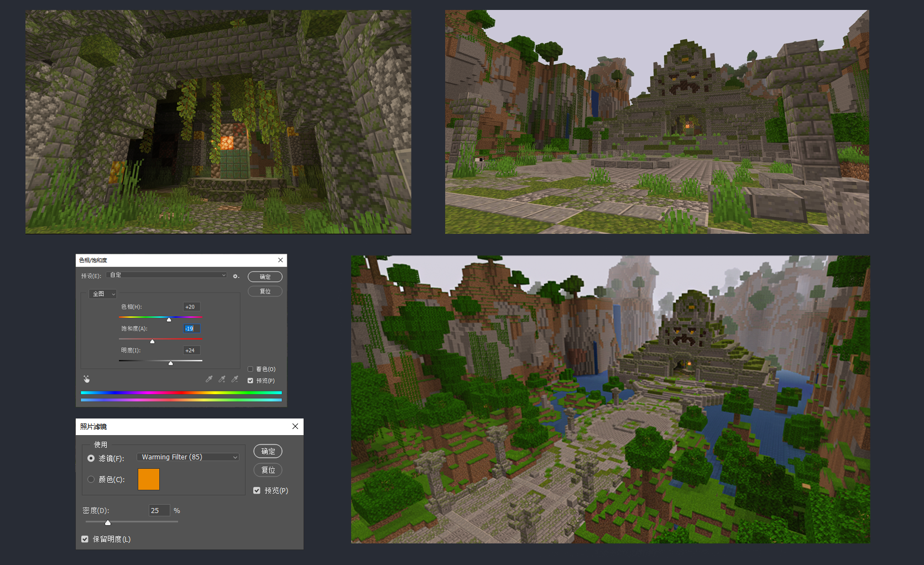
Task: Select the 滤镜(F) radio button
Action: (x=91, y=458)
